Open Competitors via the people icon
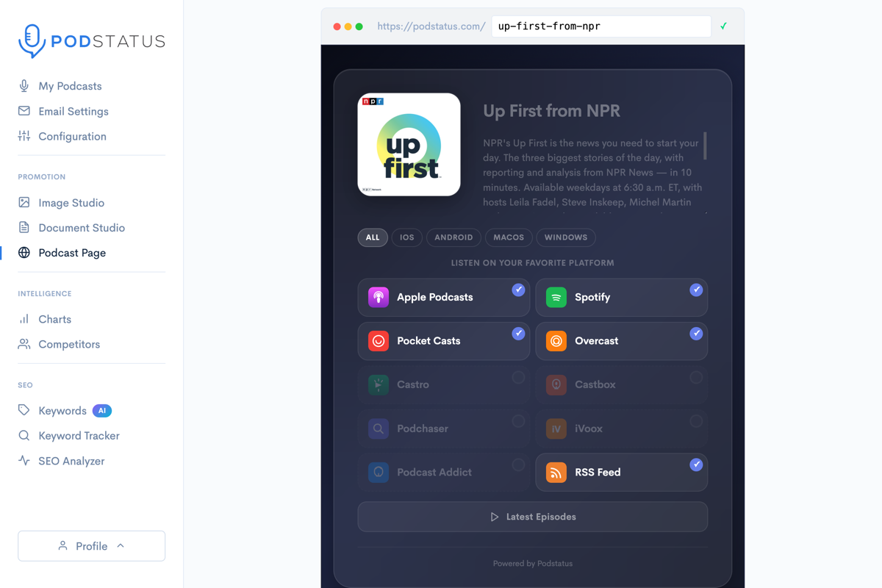882x588 pixels. [x=24, y=344]
